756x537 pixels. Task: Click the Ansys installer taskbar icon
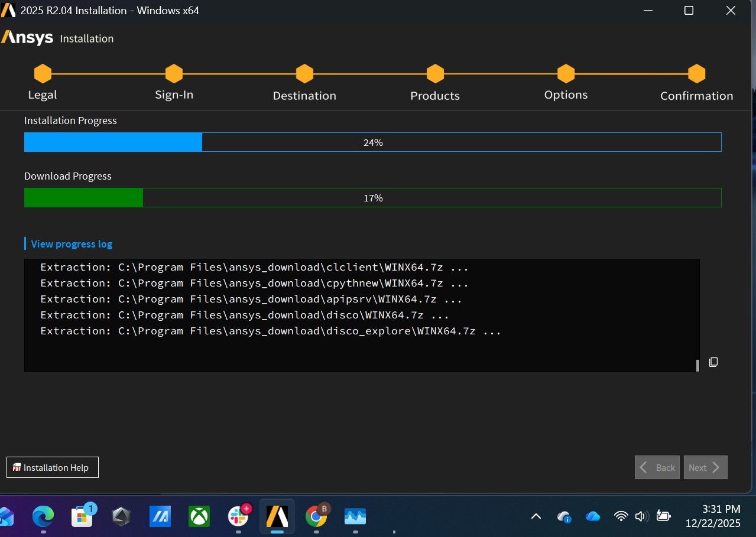pos(277,517)
